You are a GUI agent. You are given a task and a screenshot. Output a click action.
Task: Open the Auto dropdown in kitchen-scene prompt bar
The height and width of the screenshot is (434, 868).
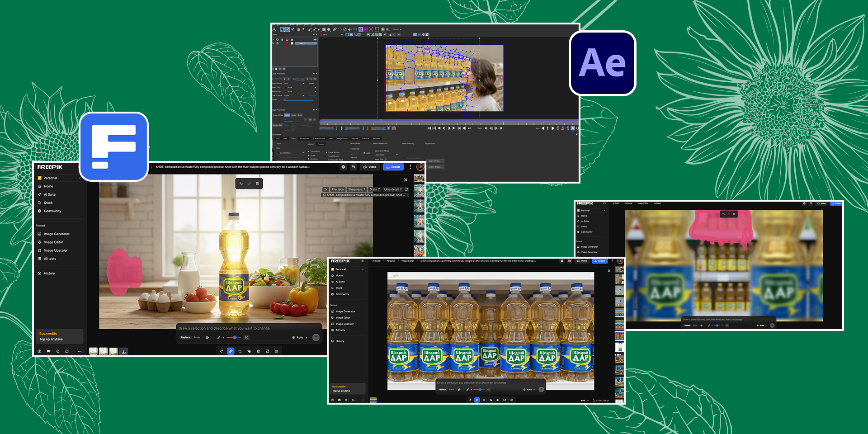coord(300,337)
